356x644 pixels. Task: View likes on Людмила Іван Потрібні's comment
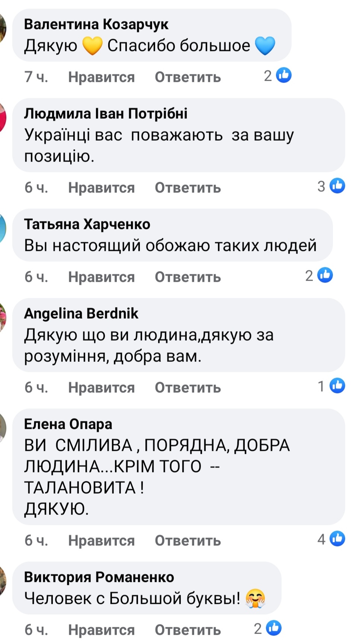click(x=331, y=186)
